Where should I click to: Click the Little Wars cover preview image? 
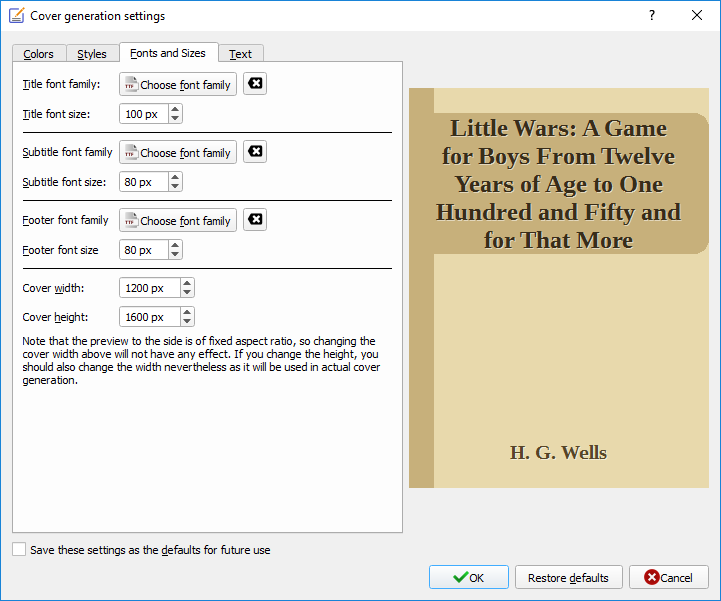tap(559, 288)
